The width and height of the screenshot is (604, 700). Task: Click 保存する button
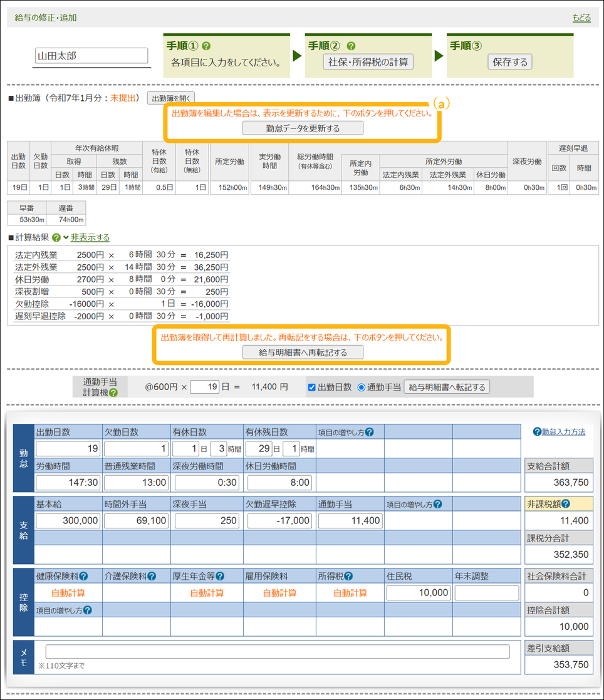click(510, 62)
